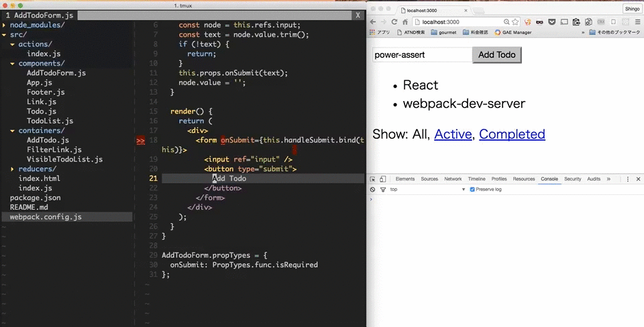The image size is (644, 327).
Task: Select the Security tab in DevTools
Action: tap(572, 180)
